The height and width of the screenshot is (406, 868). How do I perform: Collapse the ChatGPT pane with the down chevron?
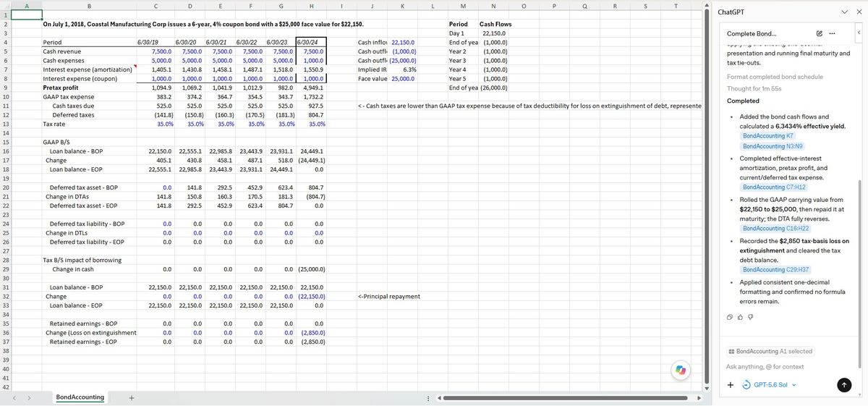coord(846,12)
